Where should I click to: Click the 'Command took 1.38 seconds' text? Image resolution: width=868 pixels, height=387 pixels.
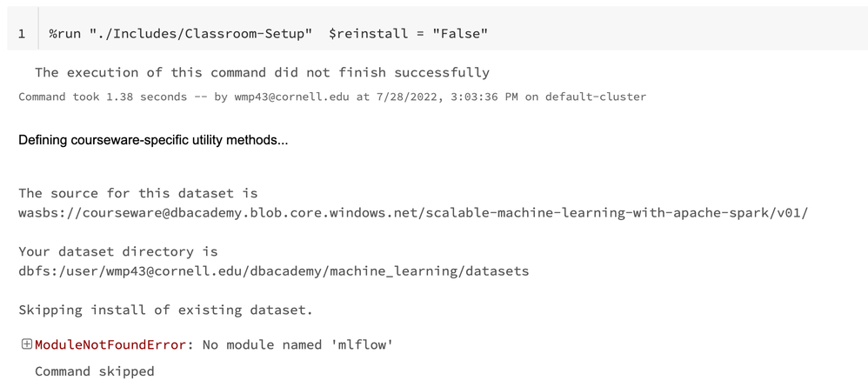pos(103,97)
